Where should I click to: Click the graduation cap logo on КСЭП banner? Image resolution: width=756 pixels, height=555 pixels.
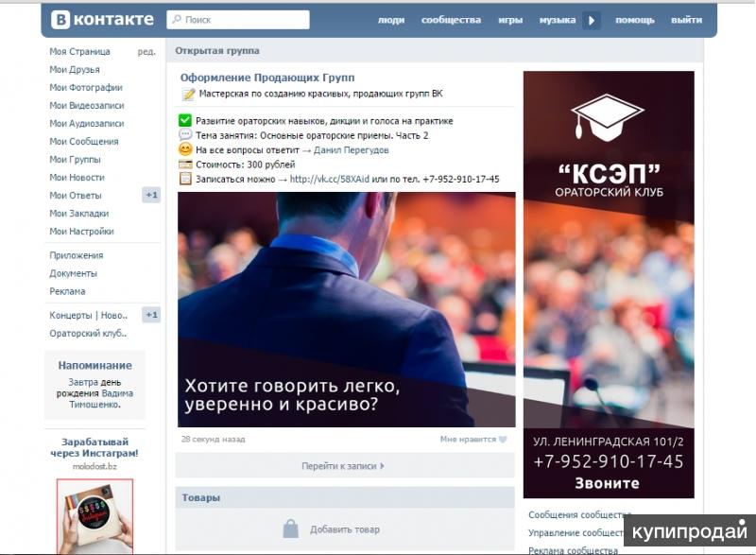click(608, 117)
